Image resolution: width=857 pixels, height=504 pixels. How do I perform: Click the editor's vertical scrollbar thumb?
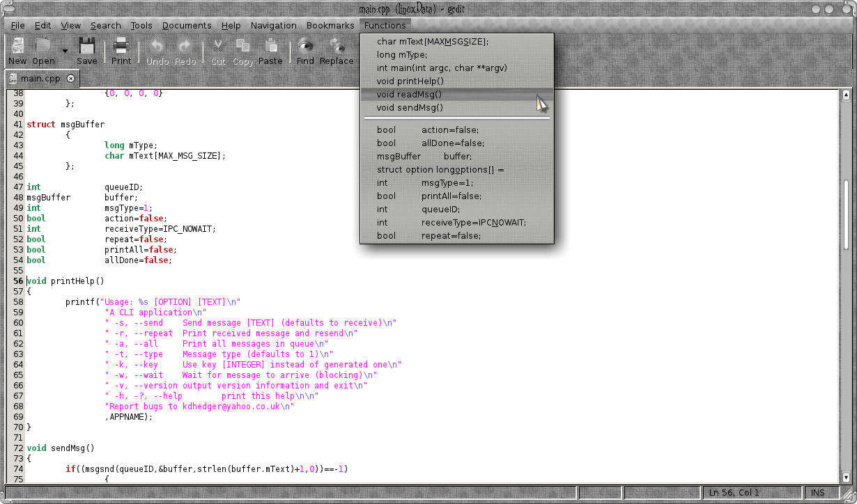coord(847,215)
